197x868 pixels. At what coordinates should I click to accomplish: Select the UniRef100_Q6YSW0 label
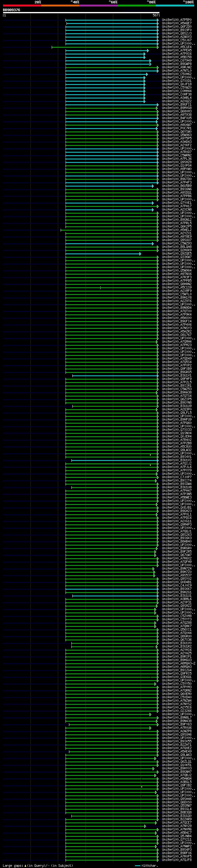click(x=176, y=132)
